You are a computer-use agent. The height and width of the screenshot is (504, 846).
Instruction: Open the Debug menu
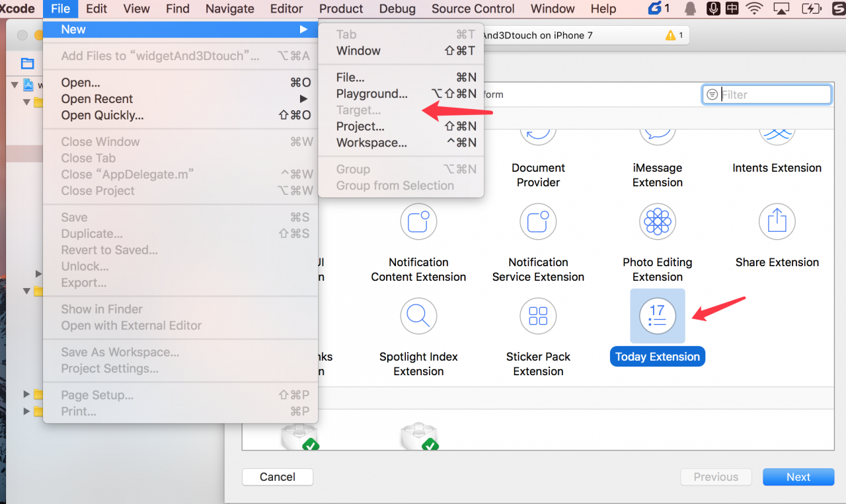397,9
